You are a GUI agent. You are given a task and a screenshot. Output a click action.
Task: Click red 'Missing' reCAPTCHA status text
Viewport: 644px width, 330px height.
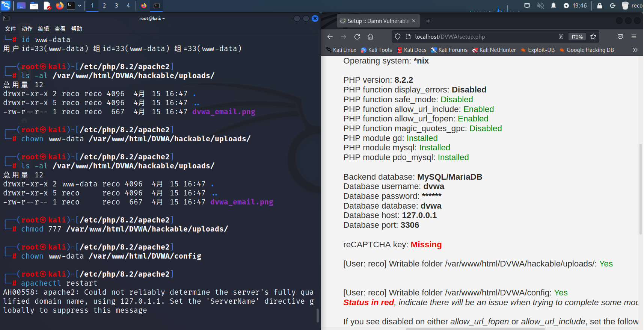[426, 245]
